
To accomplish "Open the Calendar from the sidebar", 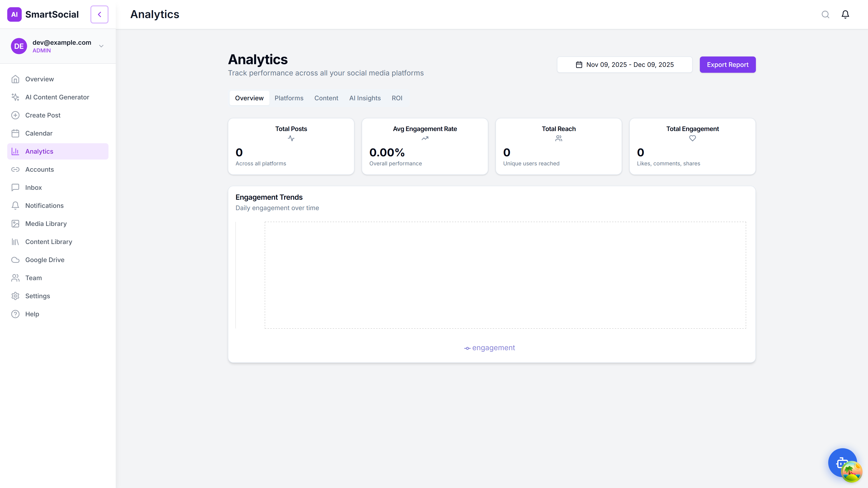I will pos(39,133).
